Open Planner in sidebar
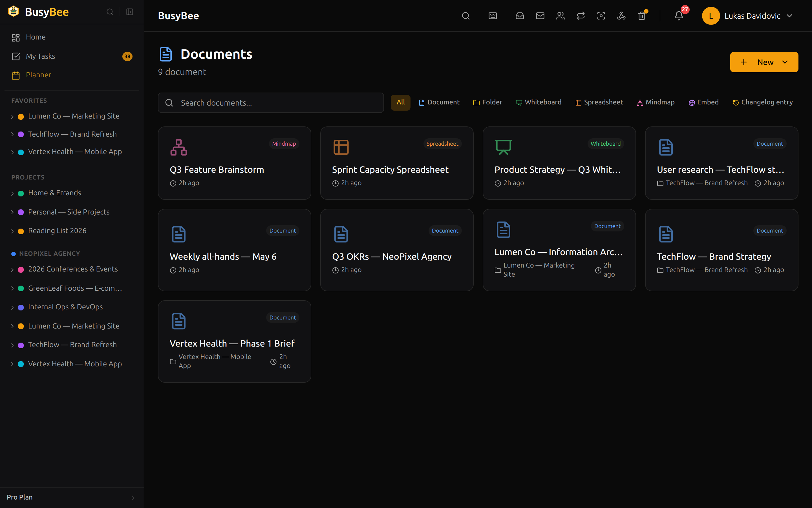This screenshot has height=508, width=812. pyautogui.click(x=72, y=75)
